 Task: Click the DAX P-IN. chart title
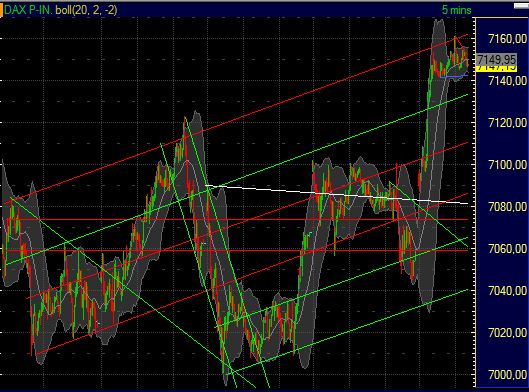click(28, 10)
